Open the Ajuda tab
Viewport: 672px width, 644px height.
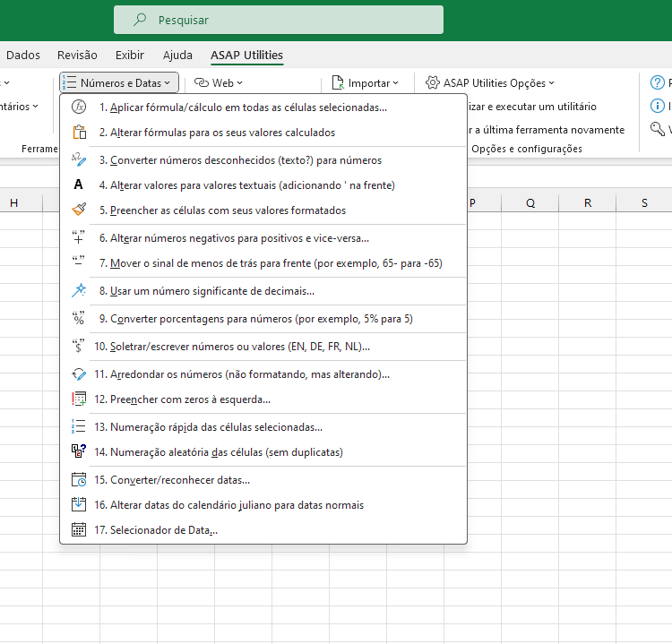click(x=177, y=55)
